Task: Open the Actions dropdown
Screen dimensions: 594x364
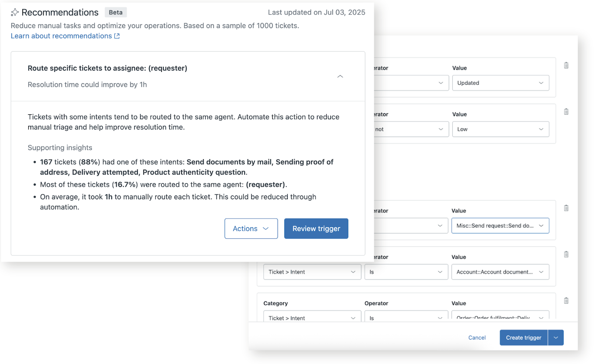Action: [x=251, y=229]
